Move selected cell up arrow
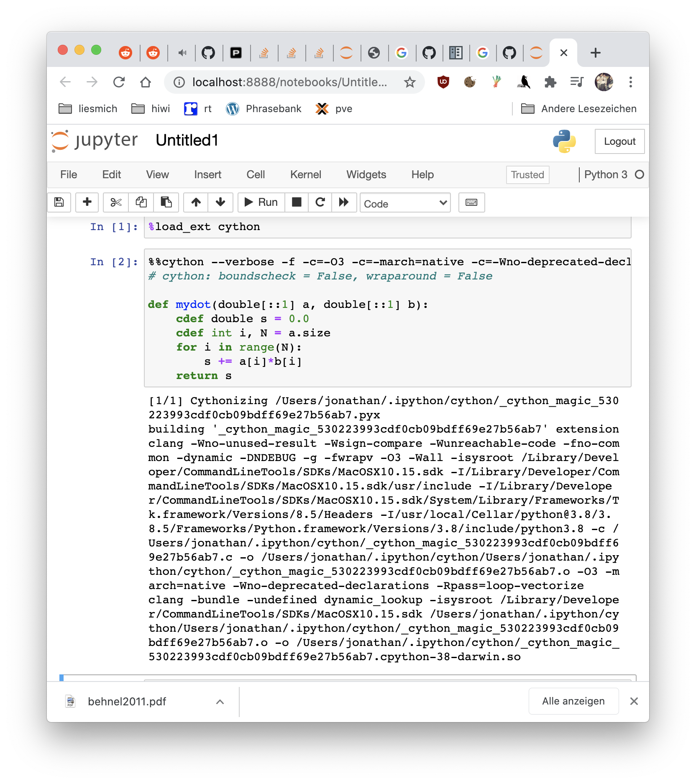This screenshot has height=784, width=696. 196,202
